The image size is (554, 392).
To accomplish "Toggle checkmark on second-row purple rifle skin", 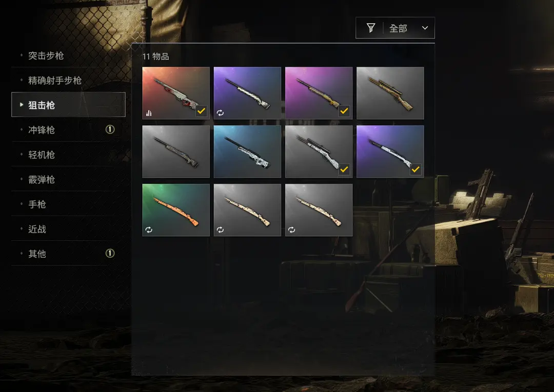I will point(415,170).
